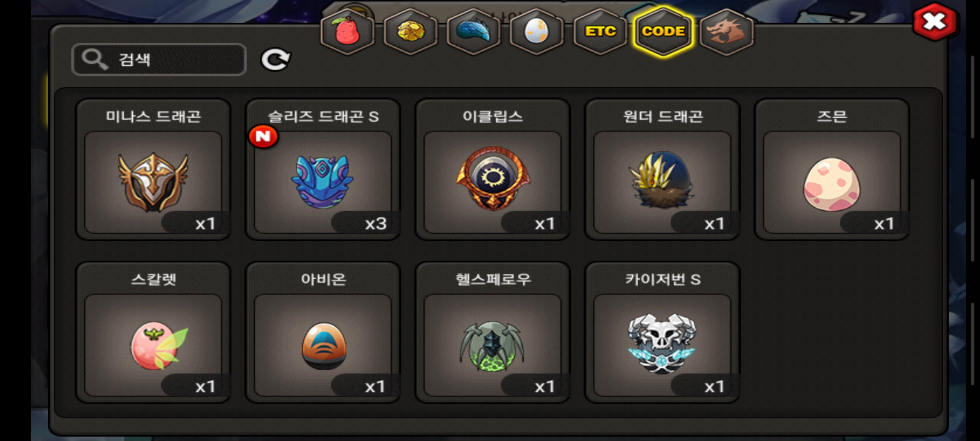Select the brown dragon head tab
Image resolution: width=980 pixels, height=441 pixels.
pyautogui.click(x=726, y=32)
